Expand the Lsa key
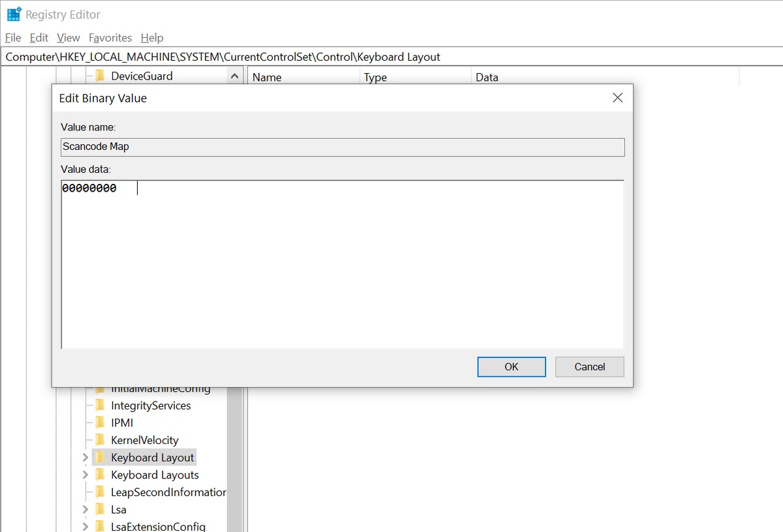This screenshot has width=783, height=532. 85,509
